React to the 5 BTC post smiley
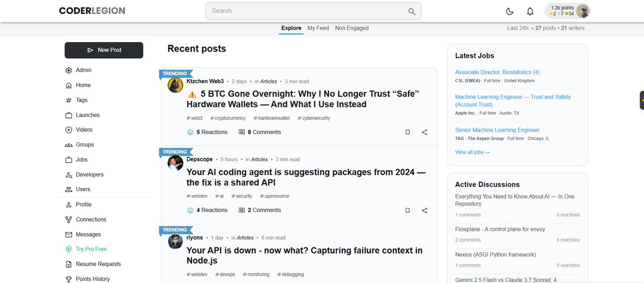Viewport: 644px width, 283px height. tap(190, 132)
